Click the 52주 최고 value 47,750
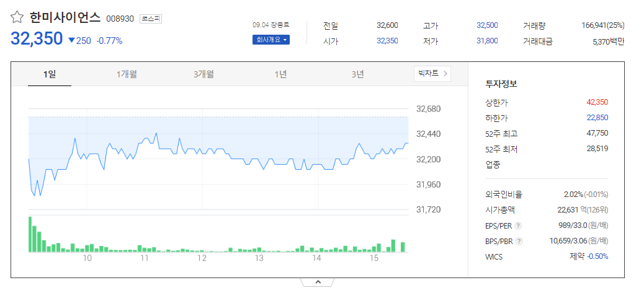Image resolution: width=644 pixels, height=293 pixels. pyautogui.click(x=597, y=133)
